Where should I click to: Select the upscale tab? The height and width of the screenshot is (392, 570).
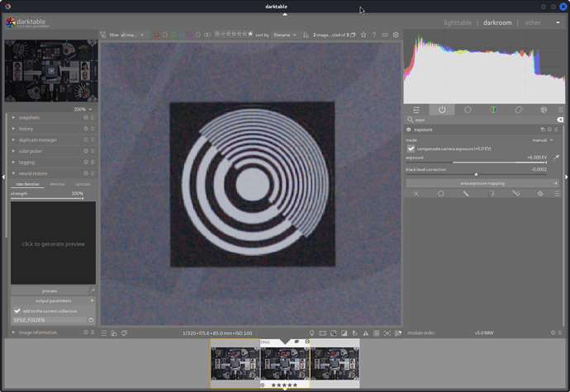pos(83,184)
